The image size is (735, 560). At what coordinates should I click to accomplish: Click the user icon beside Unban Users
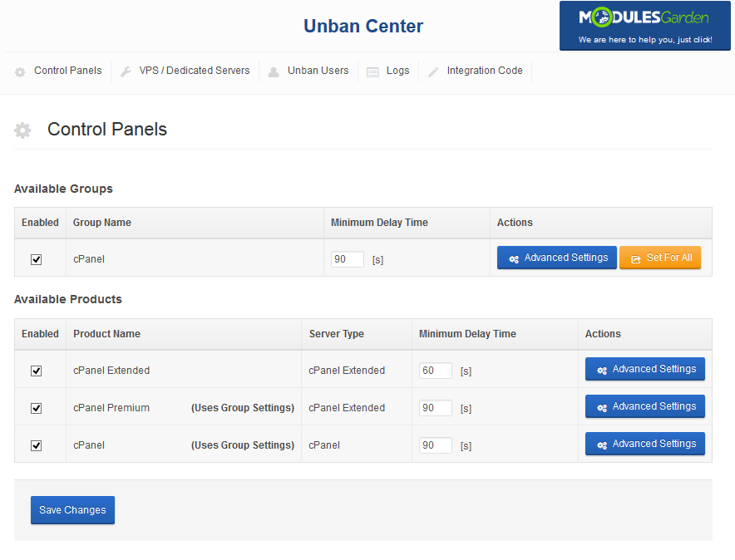click(x=274, y=72)
